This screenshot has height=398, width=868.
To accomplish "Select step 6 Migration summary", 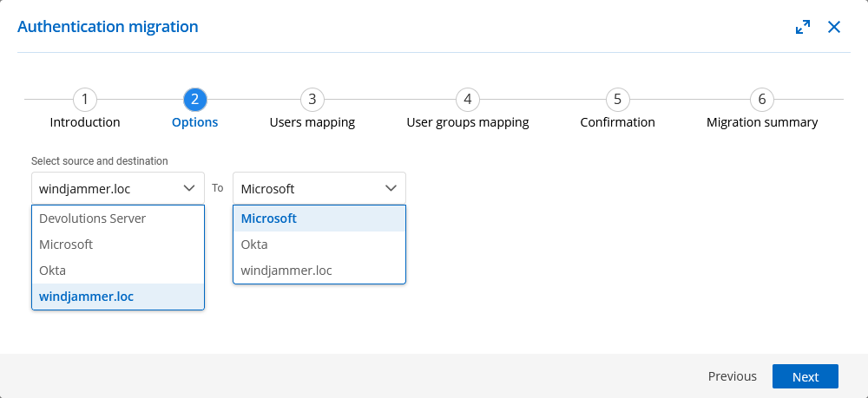I will [762, 100].
